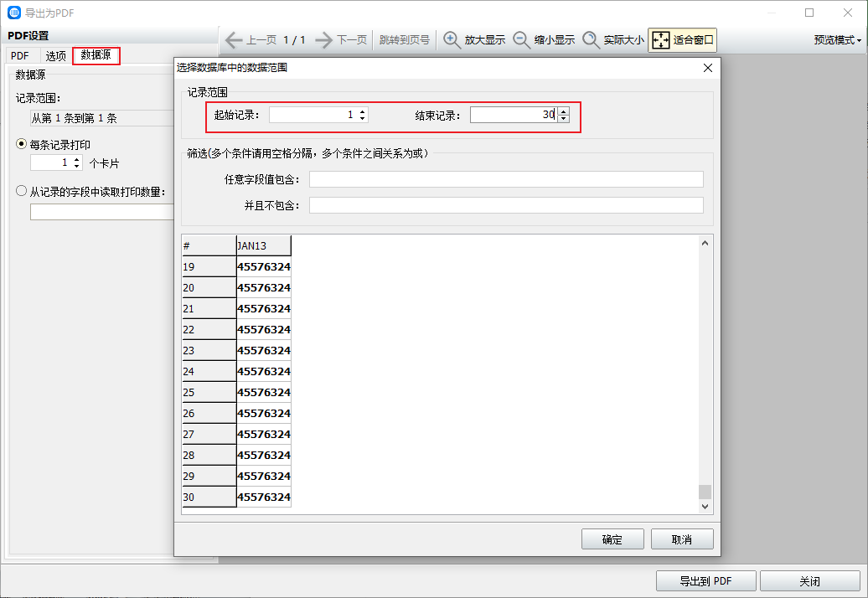
Task: Click the data table scrollbar thumb
Action: point(705,492)
